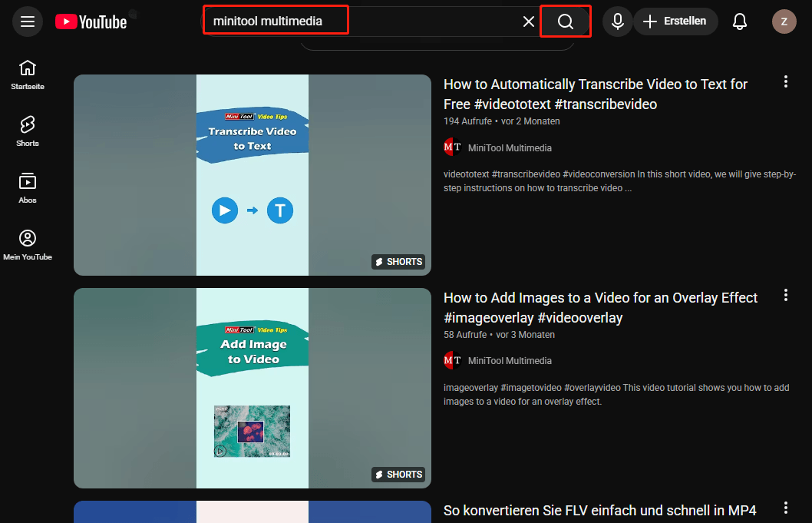This screenshot has height=523, width=812.
Task: Start a voice search with the microphone
Action: [x=617, y=22]
